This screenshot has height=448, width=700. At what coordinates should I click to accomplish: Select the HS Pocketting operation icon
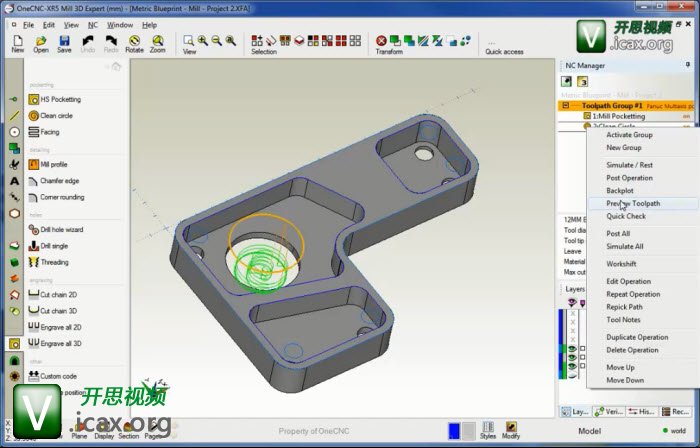pyautogui.click(x=33, y=99)
